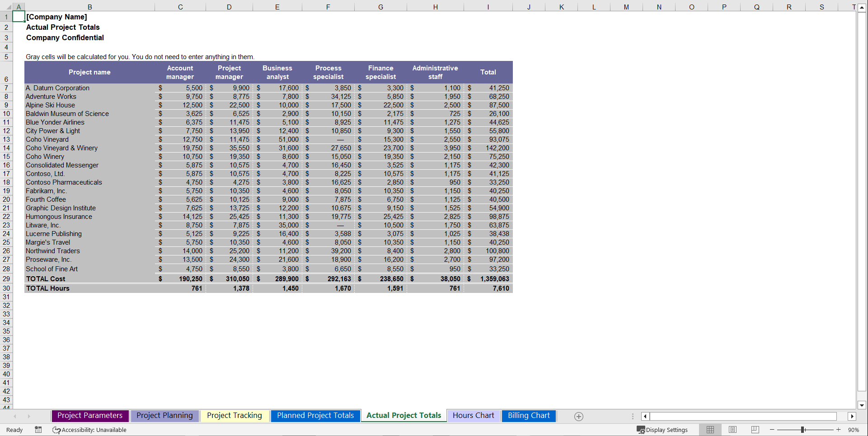Click the zoom slider handle
Viewport: 868px width, 436px height.
click(803, 430)
